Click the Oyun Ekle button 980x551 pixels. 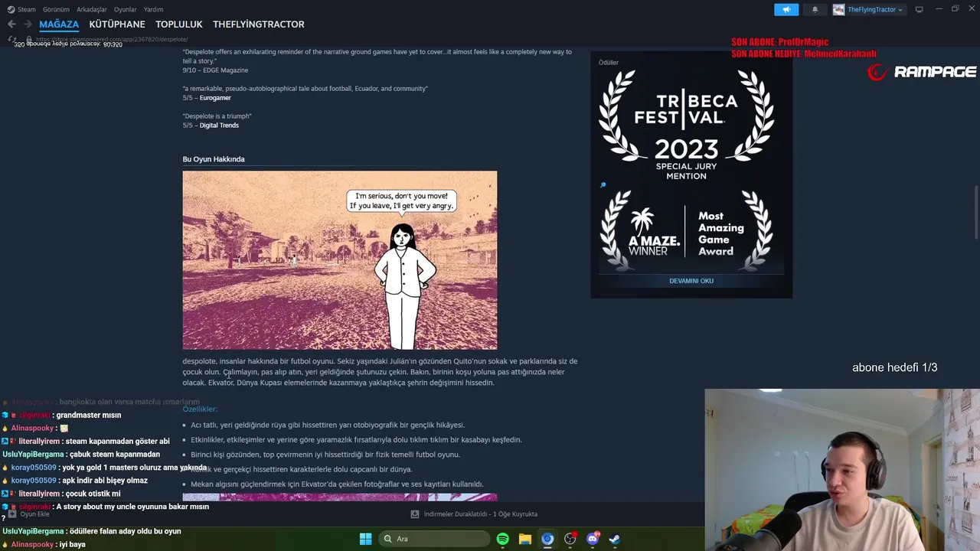click(x=28, y=514)
